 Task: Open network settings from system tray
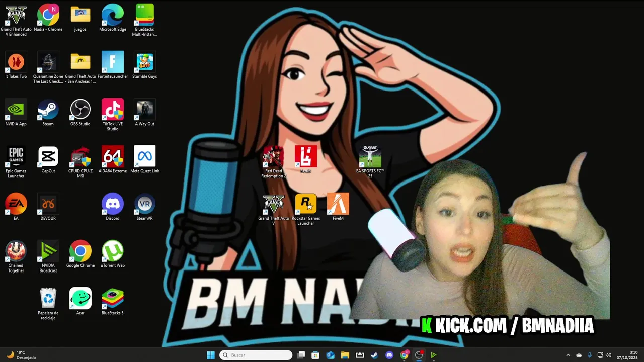pyautogui.click(x=600, y=355)
